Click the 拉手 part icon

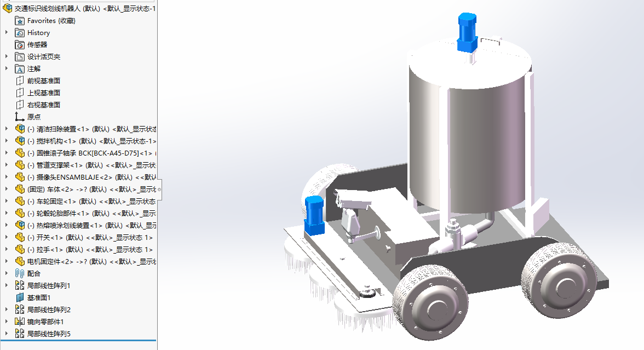coord(19,249)
